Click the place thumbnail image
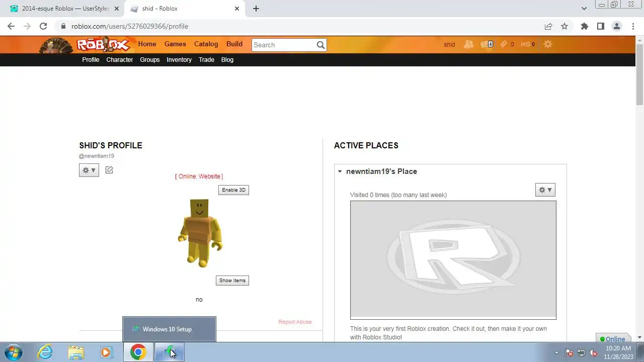This screenshot has width=644, height=362. tap(453, 260)
